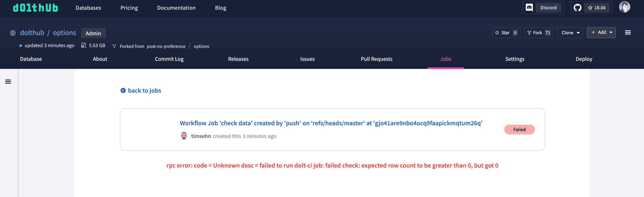Click the star icon in Star button
Image resolution: width=644 pixels, height=197 pixels.
point(497,33)
